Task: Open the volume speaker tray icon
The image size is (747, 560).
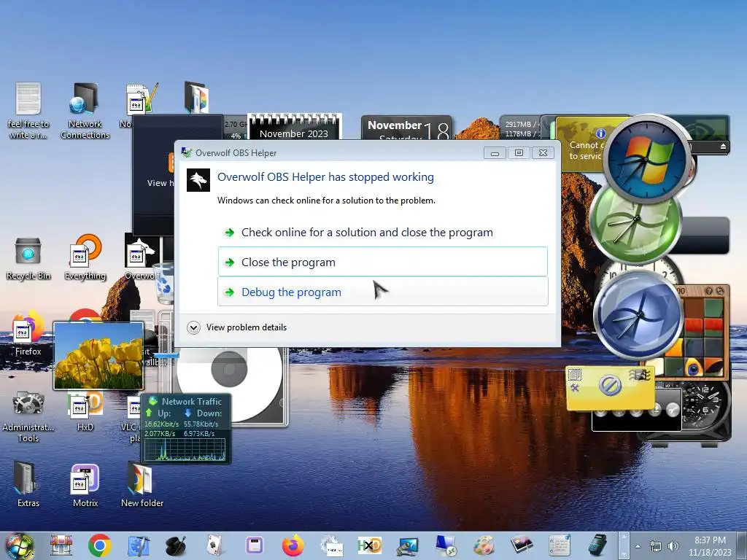Action: pos(673,547)
